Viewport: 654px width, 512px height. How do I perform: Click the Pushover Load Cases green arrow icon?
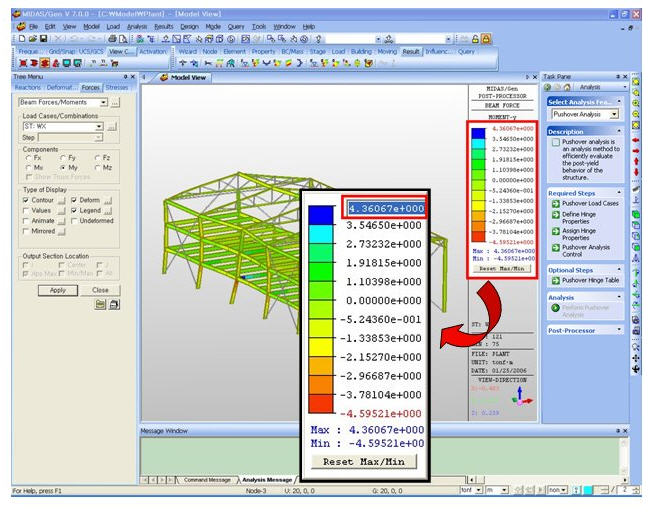pyautogui.click(x=556, y=203)
